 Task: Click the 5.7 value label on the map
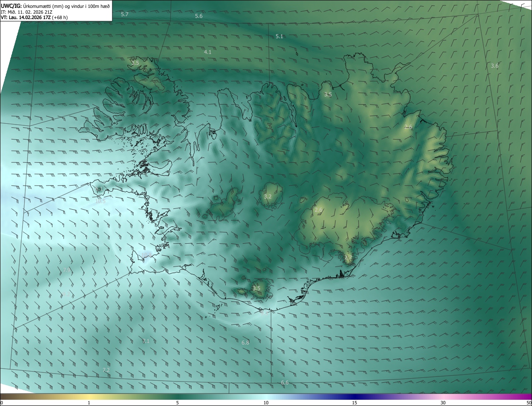click(125, 15)
